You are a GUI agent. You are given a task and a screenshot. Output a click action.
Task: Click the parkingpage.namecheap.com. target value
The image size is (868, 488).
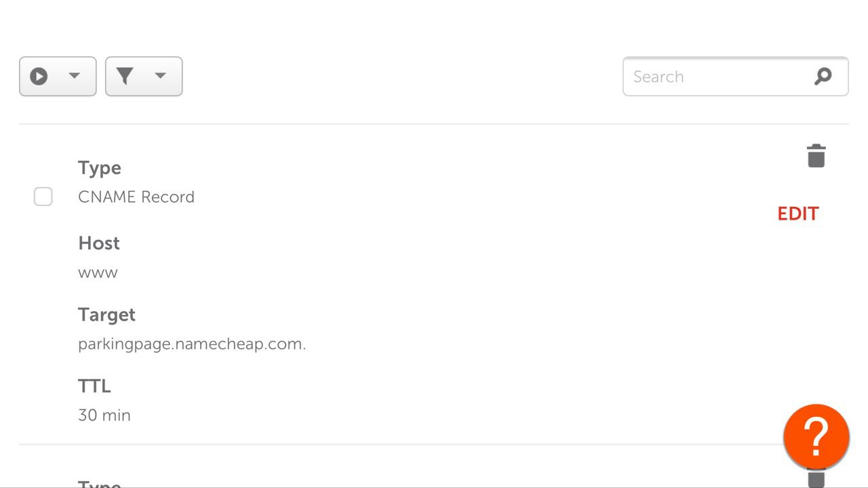coord(192,344)
